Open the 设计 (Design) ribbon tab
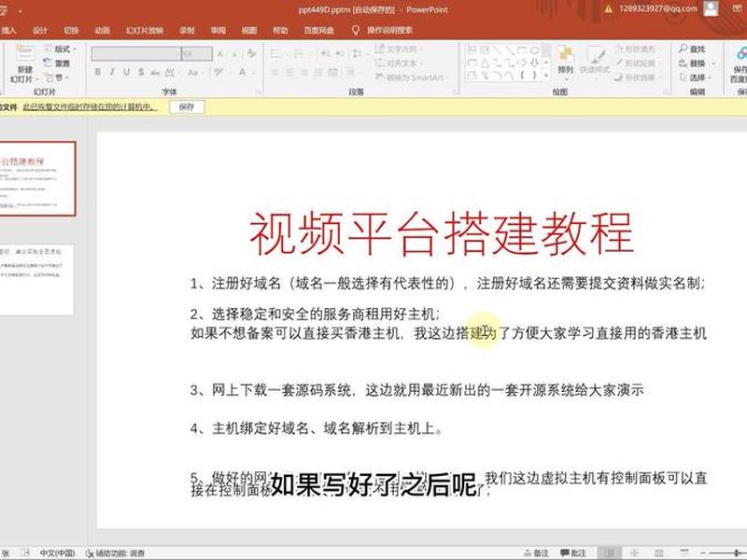 tap(39, 31)
